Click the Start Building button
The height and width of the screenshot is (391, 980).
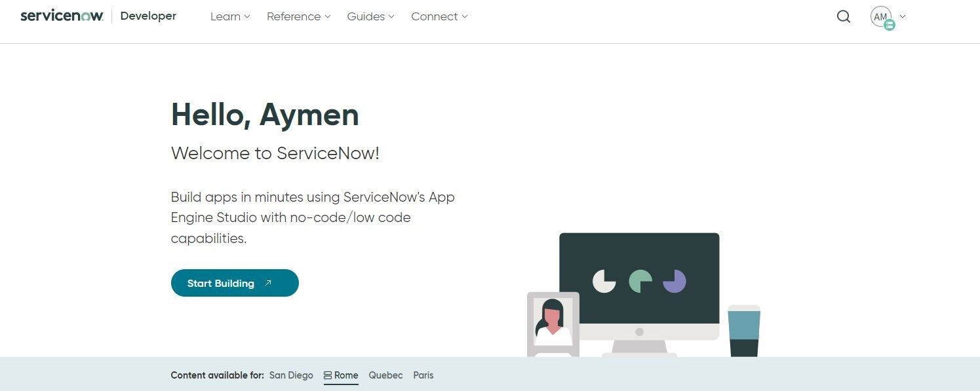point(235,283)
